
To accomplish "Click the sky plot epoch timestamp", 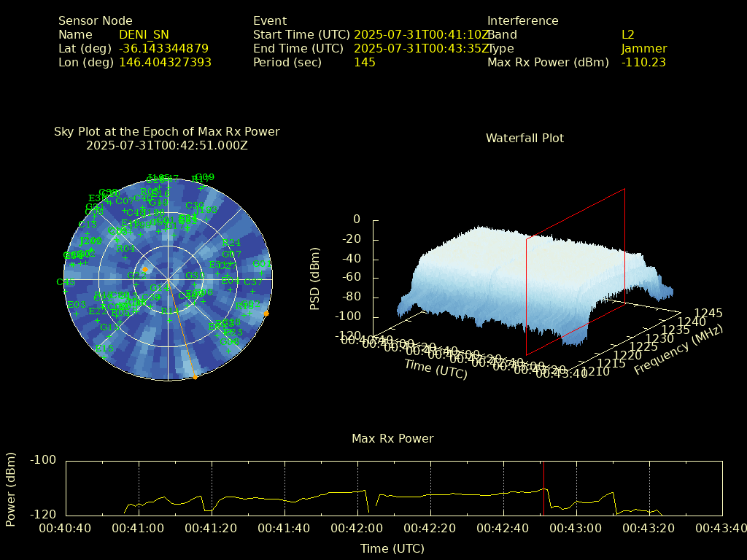I will pyautogui.click(x=167, y=145).
